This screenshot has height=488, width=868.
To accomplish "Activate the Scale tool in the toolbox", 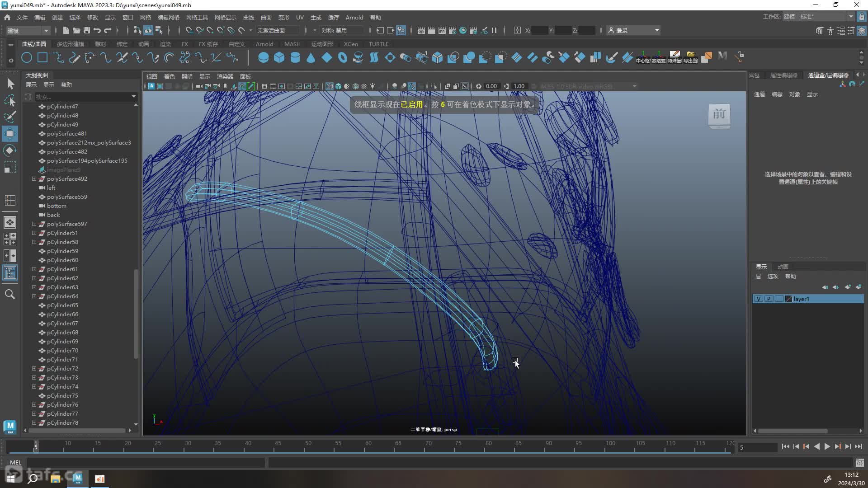I will (10, 167).
